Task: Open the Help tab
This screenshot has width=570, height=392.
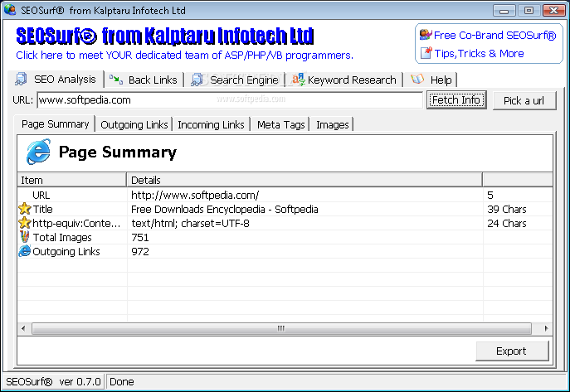Action: [x=431, y=80]
